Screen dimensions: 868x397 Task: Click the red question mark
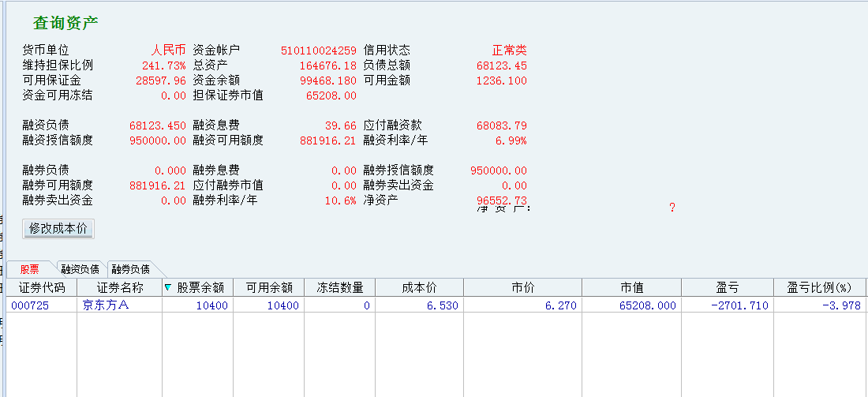[672, 208]
